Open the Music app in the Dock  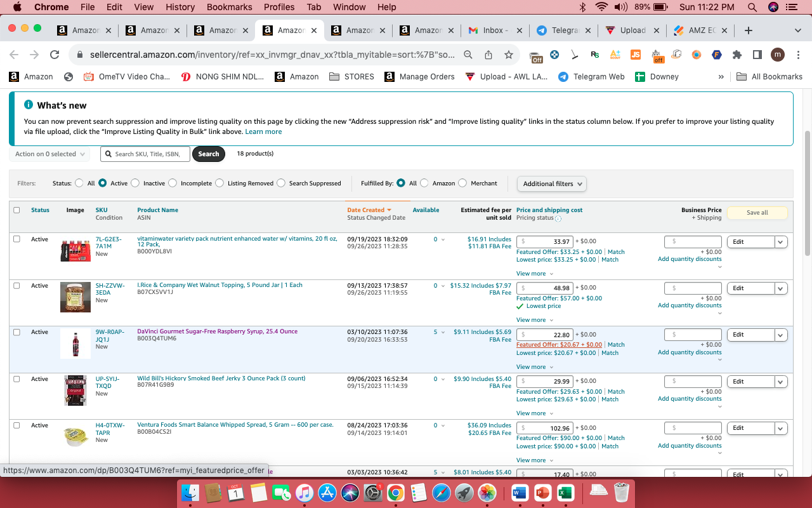click(304, 492)
